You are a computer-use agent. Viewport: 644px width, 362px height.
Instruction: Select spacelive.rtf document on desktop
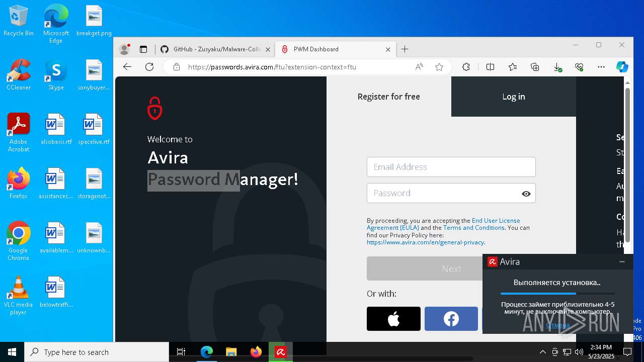pos(94,130)
